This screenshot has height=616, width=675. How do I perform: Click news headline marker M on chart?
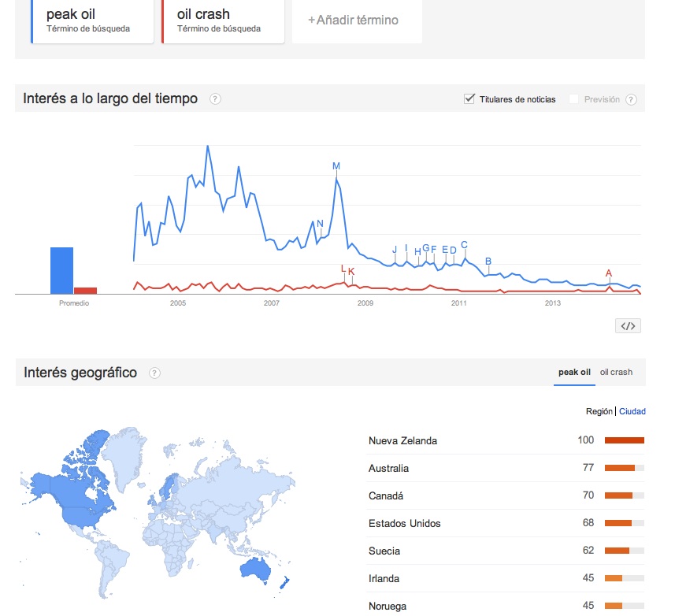[336, 166]
